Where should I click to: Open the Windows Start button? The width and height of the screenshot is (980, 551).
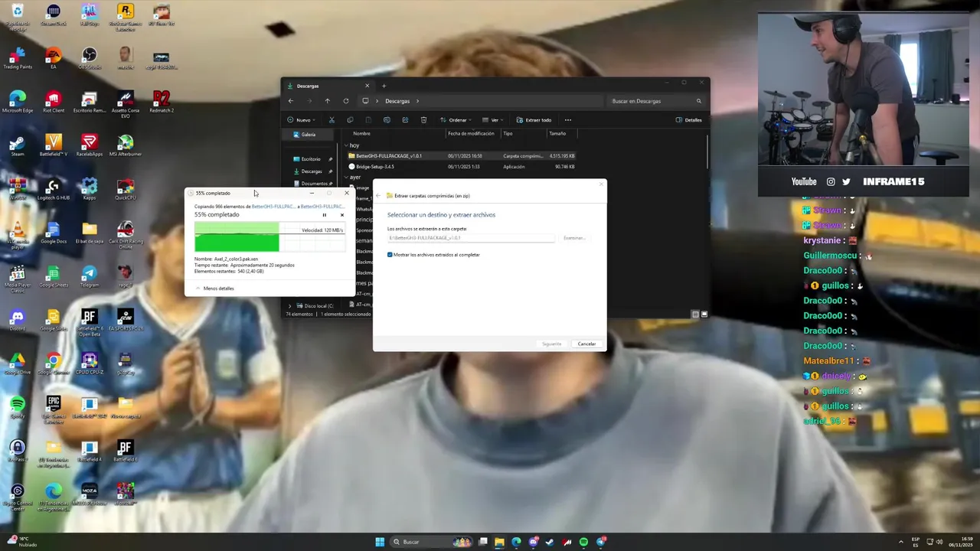380,542
